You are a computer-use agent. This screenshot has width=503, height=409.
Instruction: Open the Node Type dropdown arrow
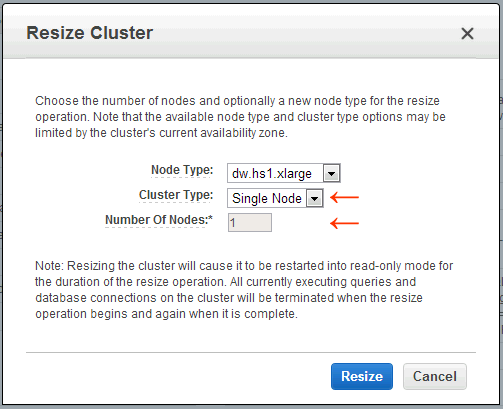tap(331, 173)
